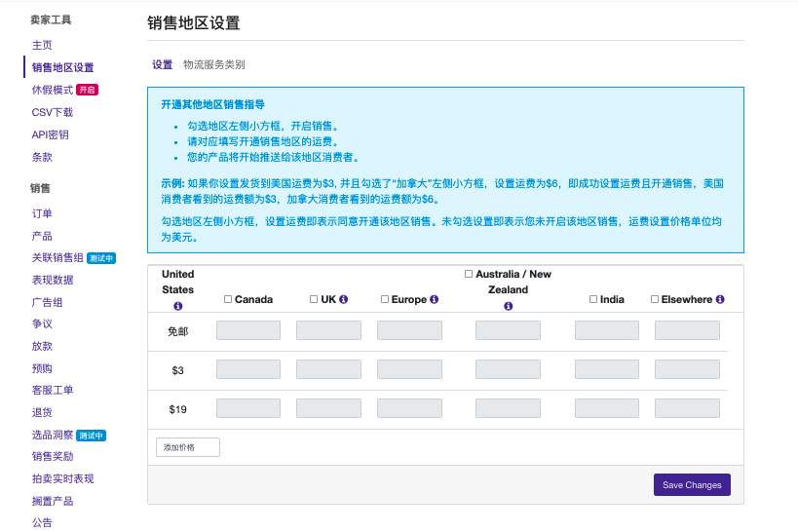Enable the Canada checkbox
Screen dimensions: 798x532
coord(228,299)
